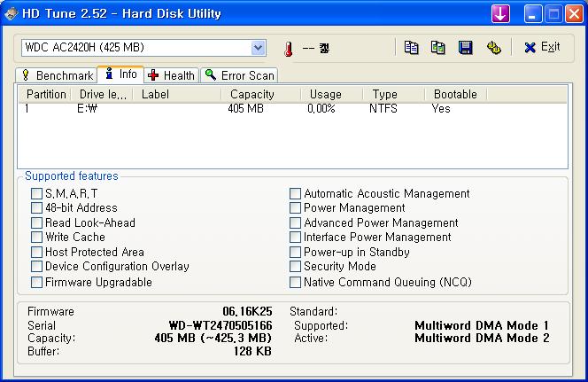Click the Supported features group label
The image size is (588, 382).
[x=72, y=176]
